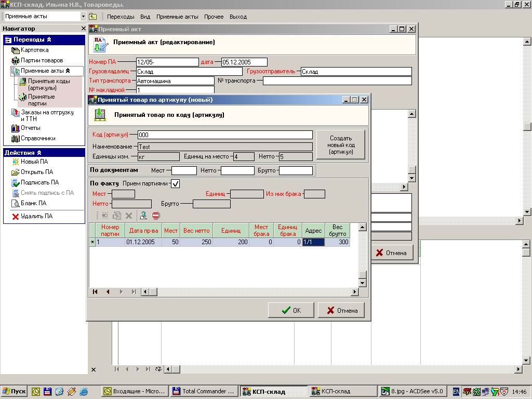Click the Код (артикул) input field
532x399 pixels.
225,135
